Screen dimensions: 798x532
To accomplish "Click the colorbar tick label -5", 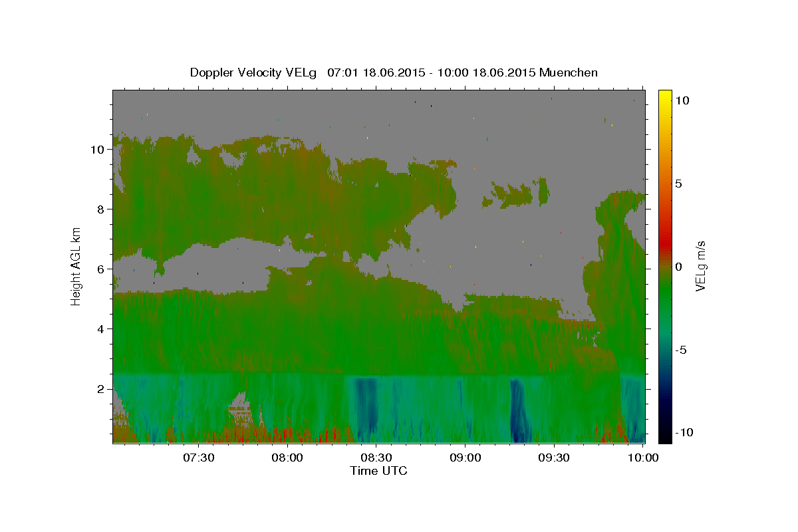I will (681, 350).
